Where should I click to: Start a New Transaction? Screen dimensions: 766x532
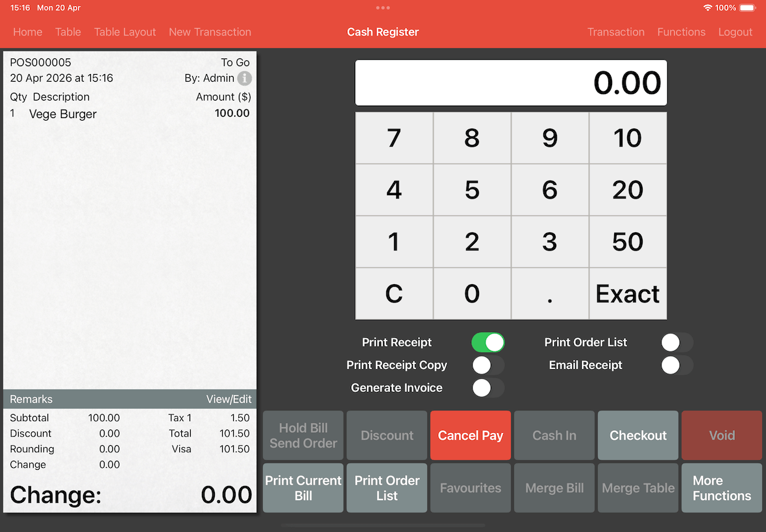coord(210,32)
